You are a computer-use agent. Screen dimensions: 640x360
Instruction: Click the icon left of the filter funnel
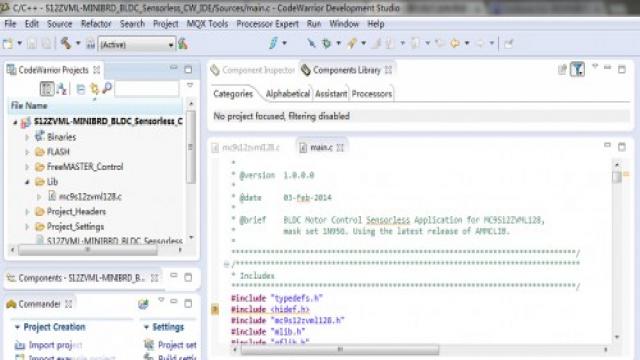(562, 70)
